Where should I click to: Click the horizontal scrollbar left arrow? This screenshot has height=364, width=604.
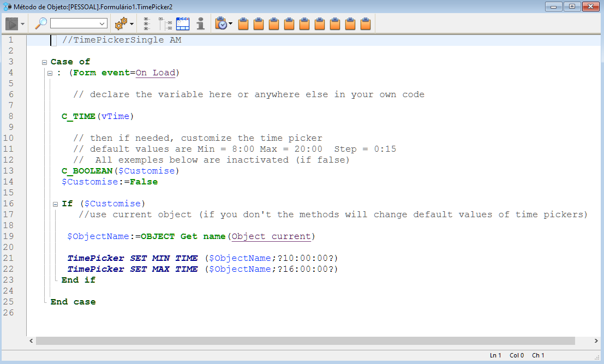pyautogui.click(x=31, y=341)
